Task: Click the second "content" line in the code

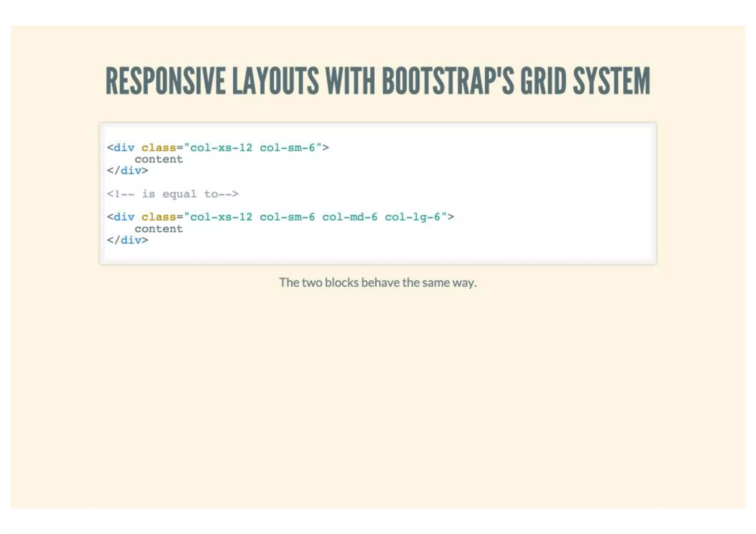Action: [159, 229]
